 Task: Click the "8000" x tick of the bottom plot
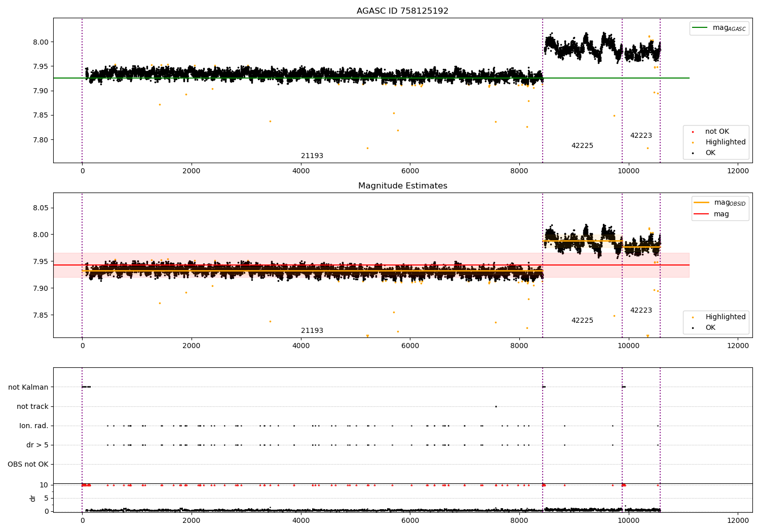tap(519, 521)
